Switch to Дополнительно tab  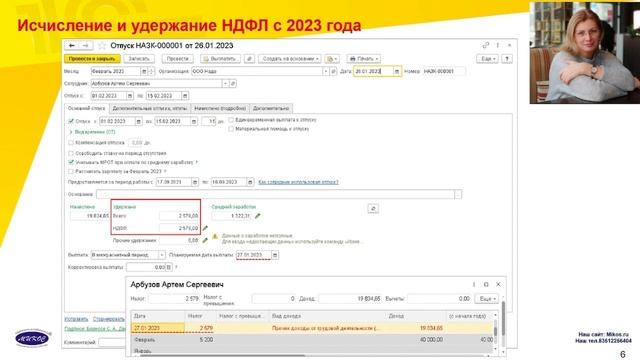click(271, 109)
